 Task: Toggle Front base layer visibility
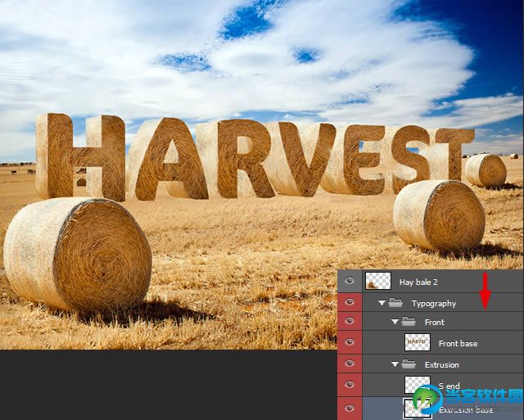[350, 342]
